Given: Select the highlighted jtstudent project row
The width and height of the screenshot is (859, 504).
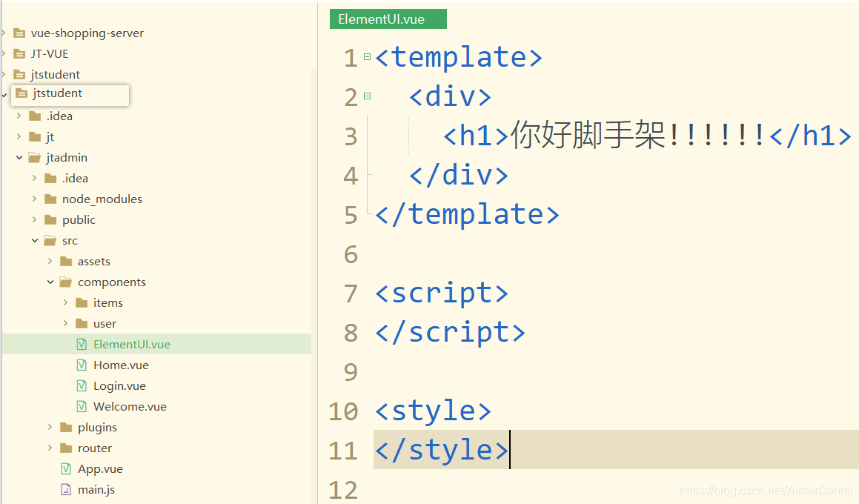Looking at the screenshot, I should point(70,94).
